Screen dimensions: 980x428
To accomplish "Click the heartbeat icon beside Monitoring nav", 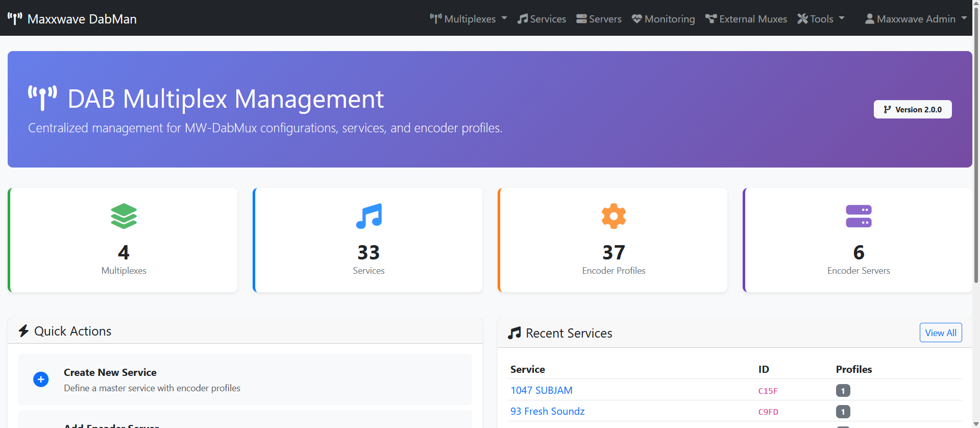I will pyautogui.click(x=637, y=19).
